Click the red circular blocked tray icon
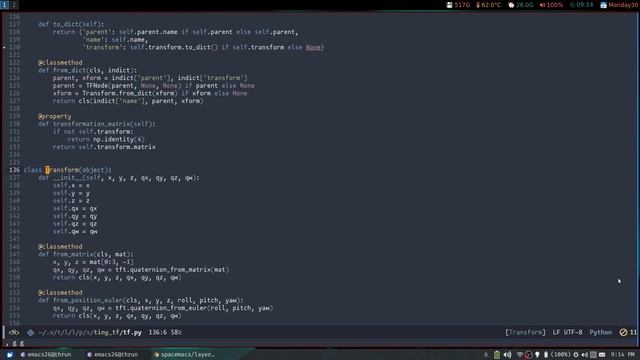The image size is (640, 360). (x=529, y=355)
